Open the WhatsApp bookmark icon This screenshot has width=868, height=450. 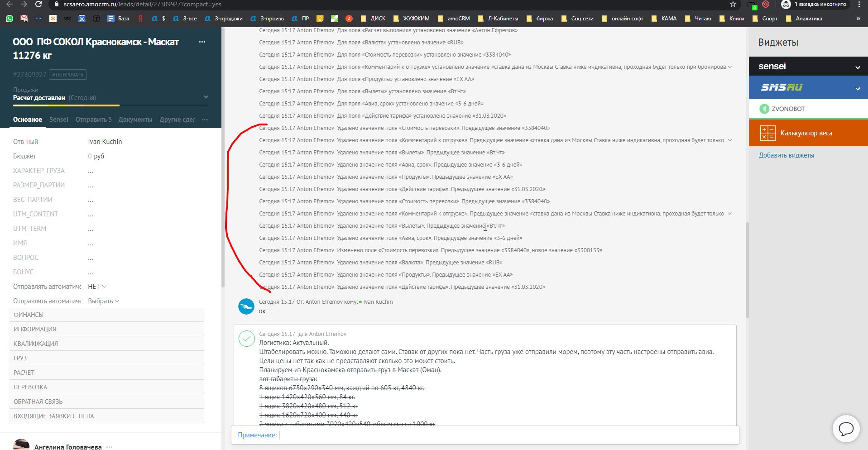10,19
